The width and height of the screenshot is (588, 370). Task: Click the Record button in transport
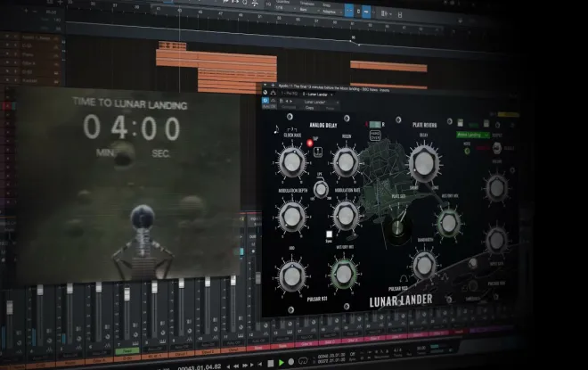click(291, 362)
